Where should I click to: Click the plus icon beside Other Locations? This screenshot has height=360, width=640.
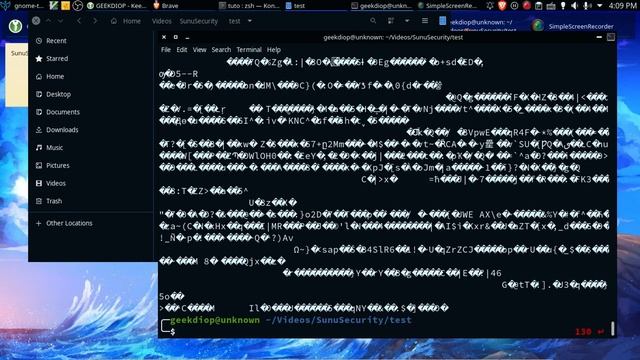click(39, 223)
